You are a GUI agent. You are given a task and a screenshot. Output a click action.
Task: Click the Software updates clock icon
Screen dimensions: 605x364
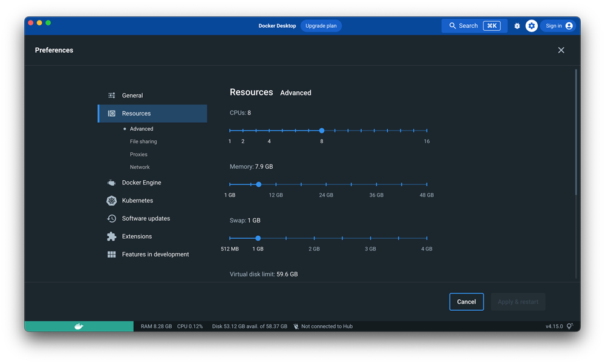tap(111, 218)
